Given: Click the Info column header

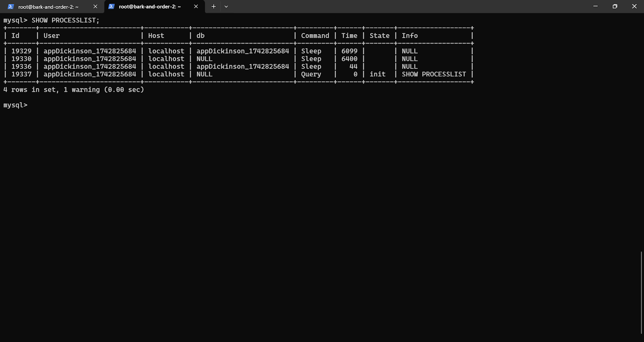Looking at the screenshot, I should click(410, 36).
